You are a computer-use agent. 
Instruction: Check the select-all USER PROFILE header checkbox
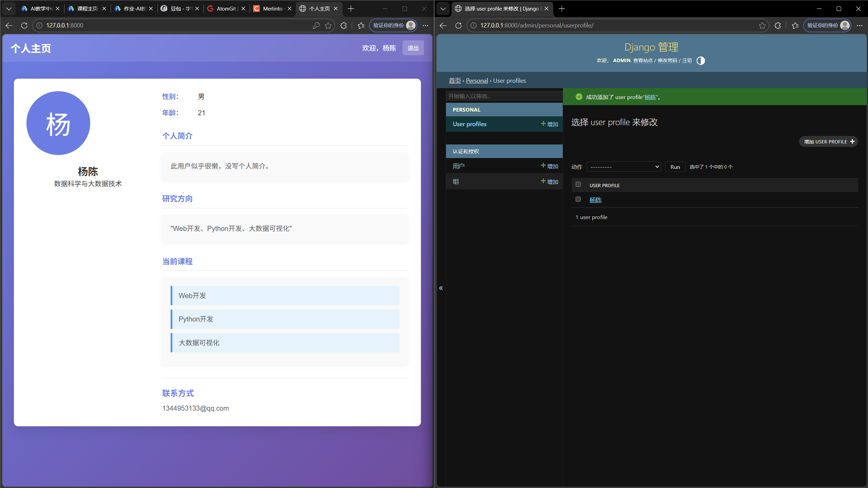click(578, 184)
